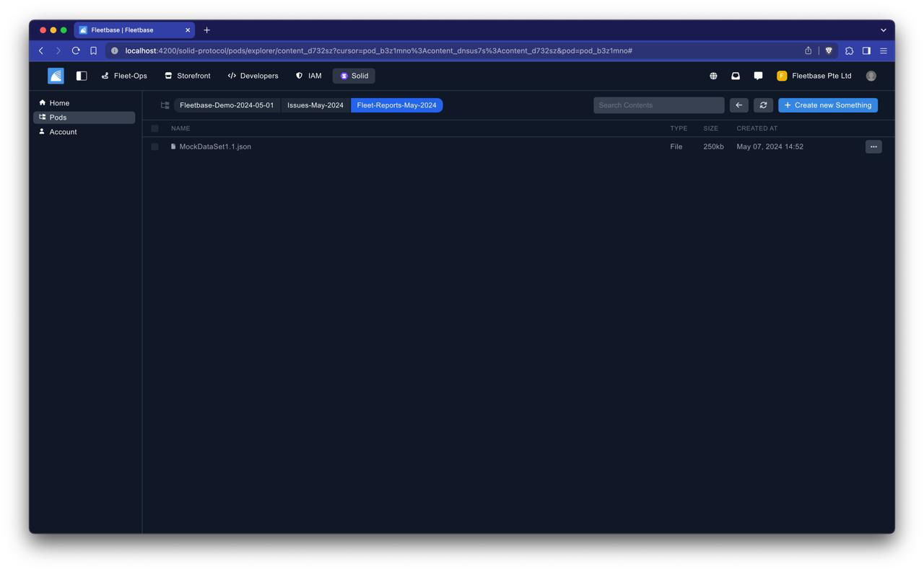Open the Developers menu
924x572 pixels.
coord(253,76)
